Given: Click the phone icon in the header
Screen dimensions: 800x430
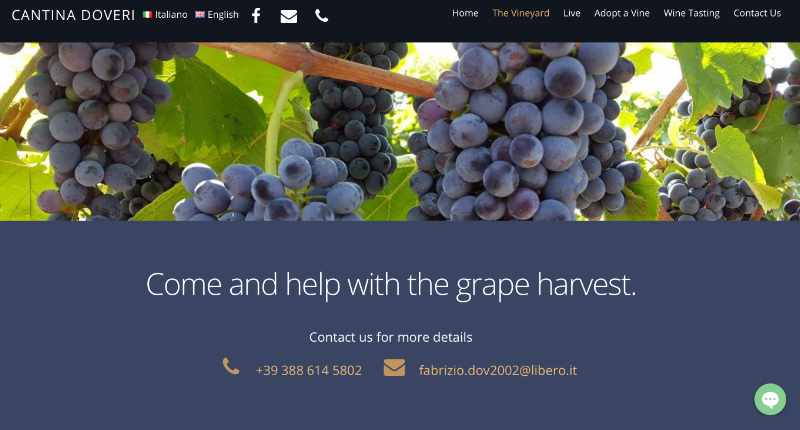Looking at the screenshot, I should 321,16.
